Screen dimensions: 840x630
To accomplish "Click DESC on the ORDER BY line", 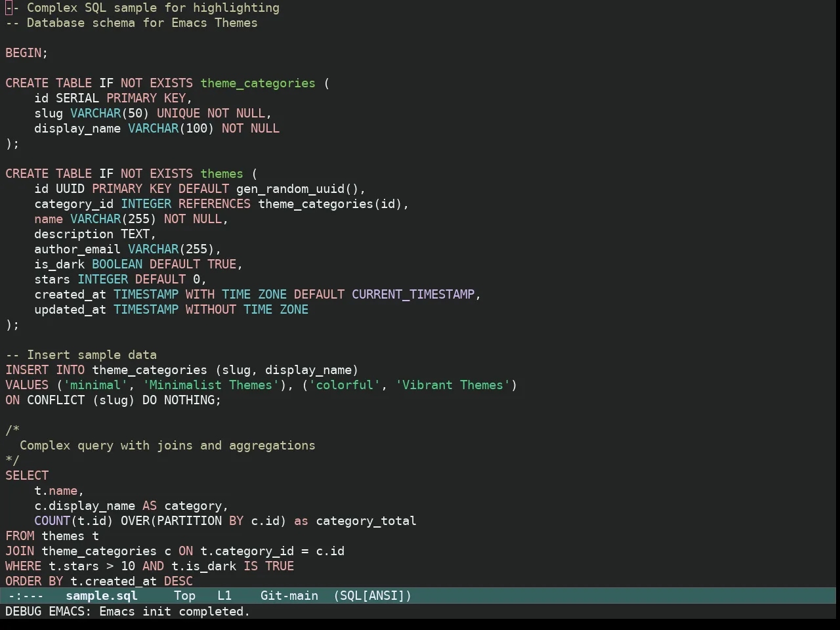I will tap(178, 581).
